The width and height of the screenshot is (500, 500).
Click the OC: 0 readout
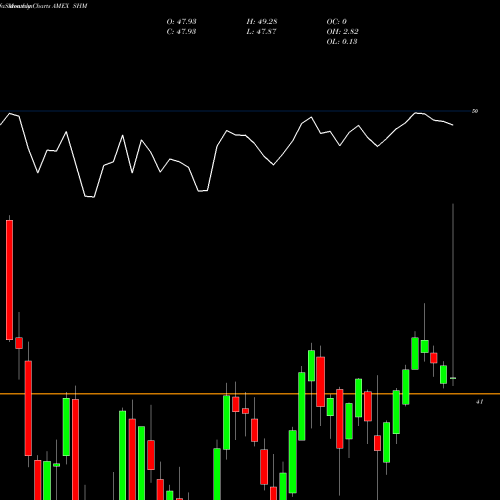337,22
